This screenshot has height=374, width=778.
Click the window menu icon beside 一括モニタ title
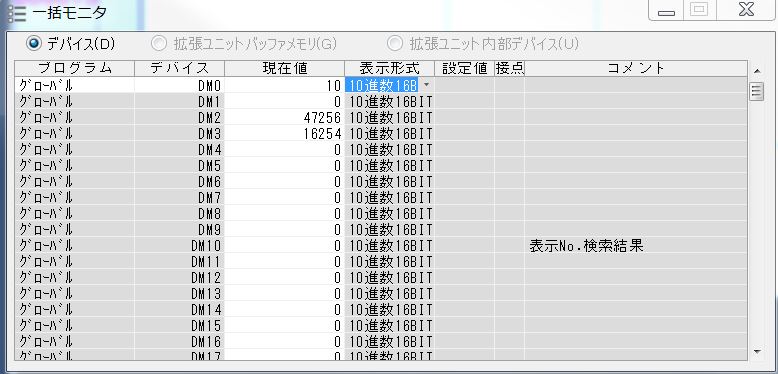tap(16, 13)
